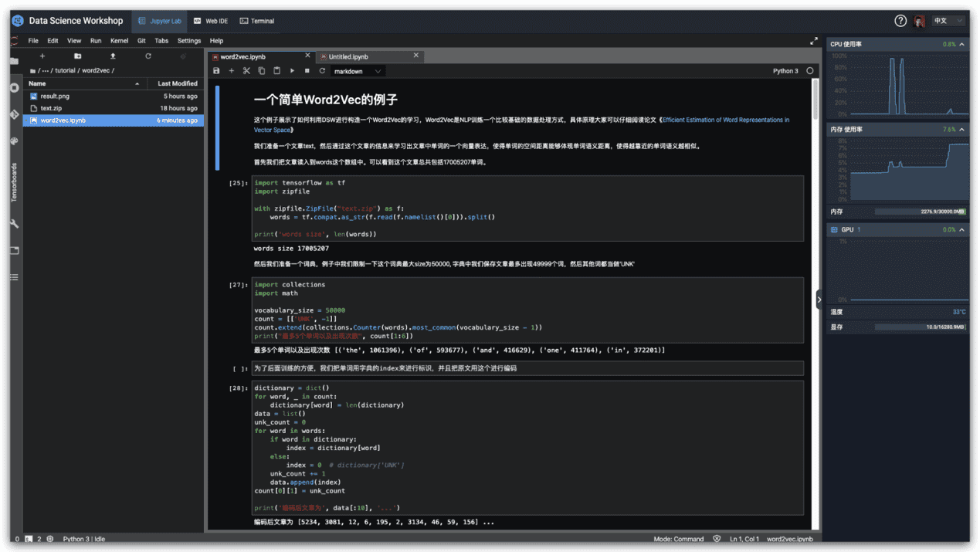Sort files by the Last Modified column
Screen dimensions: 980x552
pyautogui.click(x=178, y=83)
